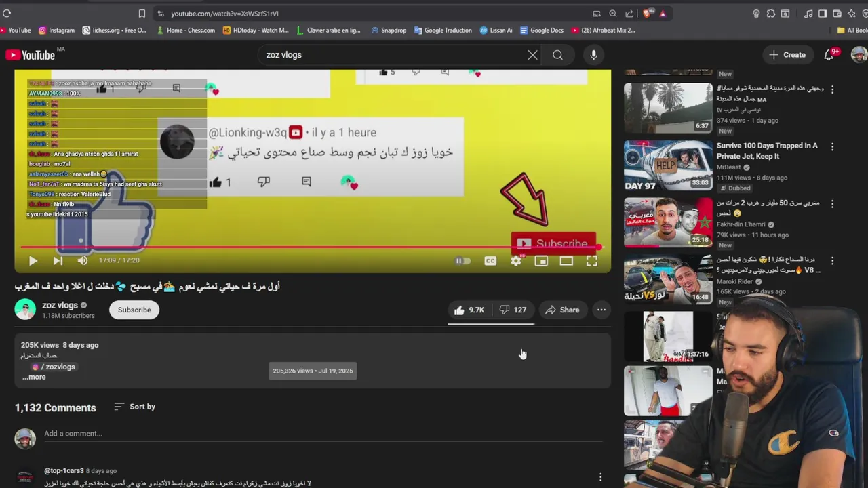Open the /zozvlogs Instagram link

[x=54, y=367]
